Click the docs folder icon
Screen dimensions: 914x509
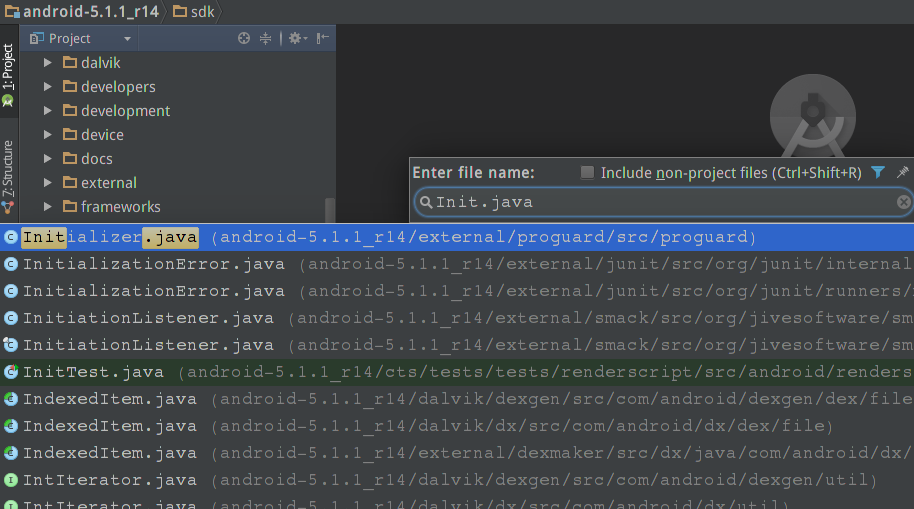(70, 158)
